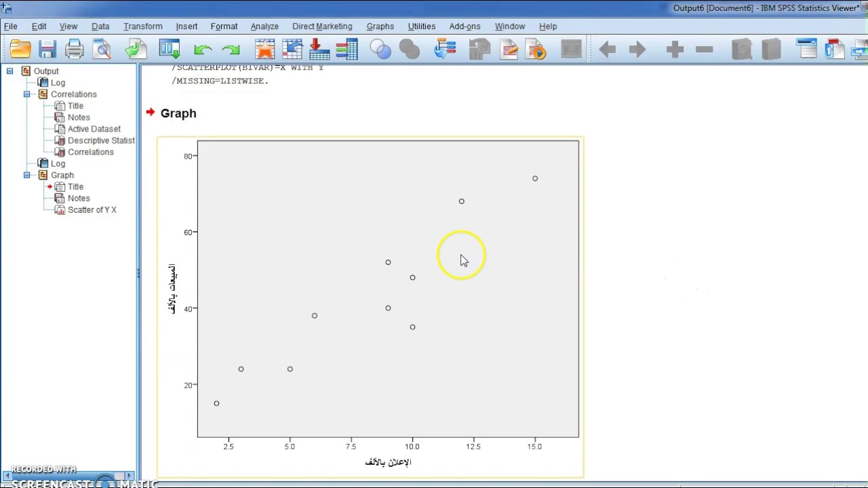Select Scatter of Y X item
868x488 pixels.
point(92,209)
